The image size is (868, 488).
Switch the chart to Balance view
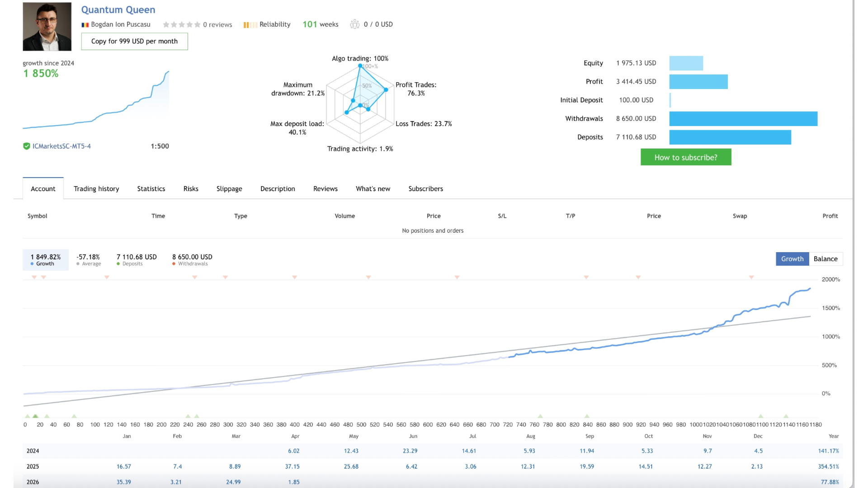[x=826, y=259]
